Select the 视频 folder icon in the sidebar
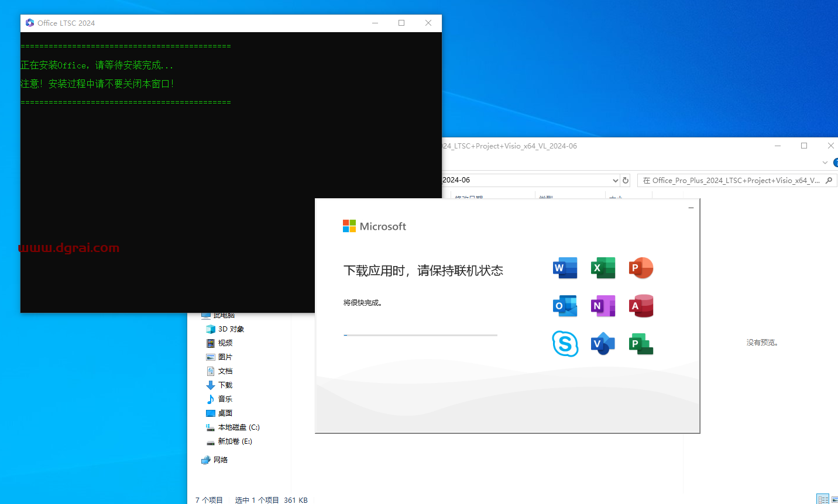Image resolution: width=838 pixels, height=504 pixels. [x=211, y=343]
